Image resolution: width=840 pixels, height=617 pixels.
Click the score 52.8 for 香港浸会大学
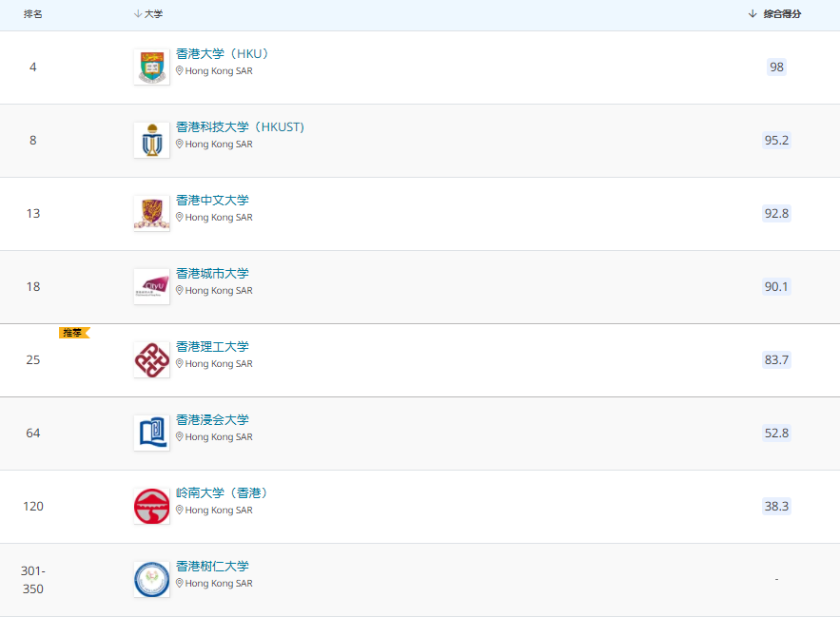(777, 433)
